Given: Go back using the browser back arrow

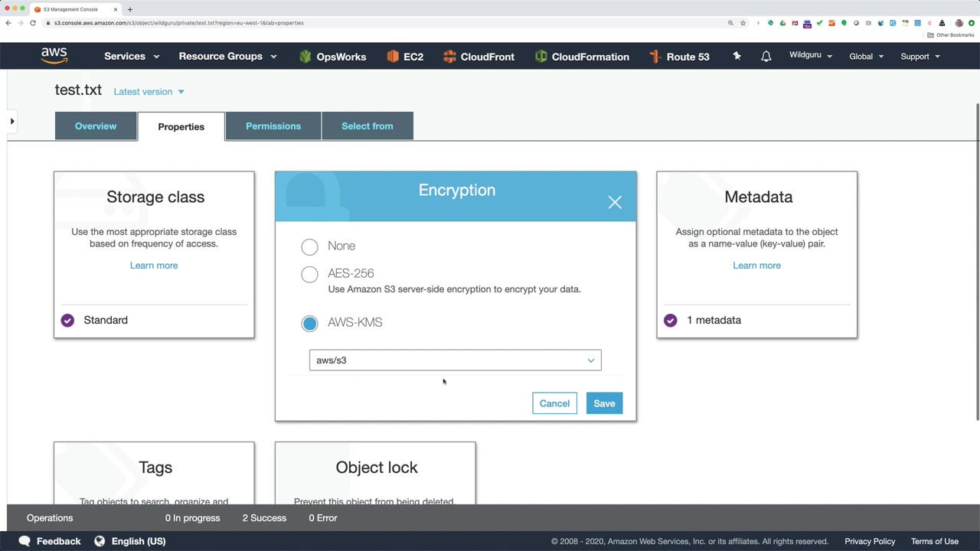Looking at the screenshot, I should pyautogui.click(x=8, y=23).
